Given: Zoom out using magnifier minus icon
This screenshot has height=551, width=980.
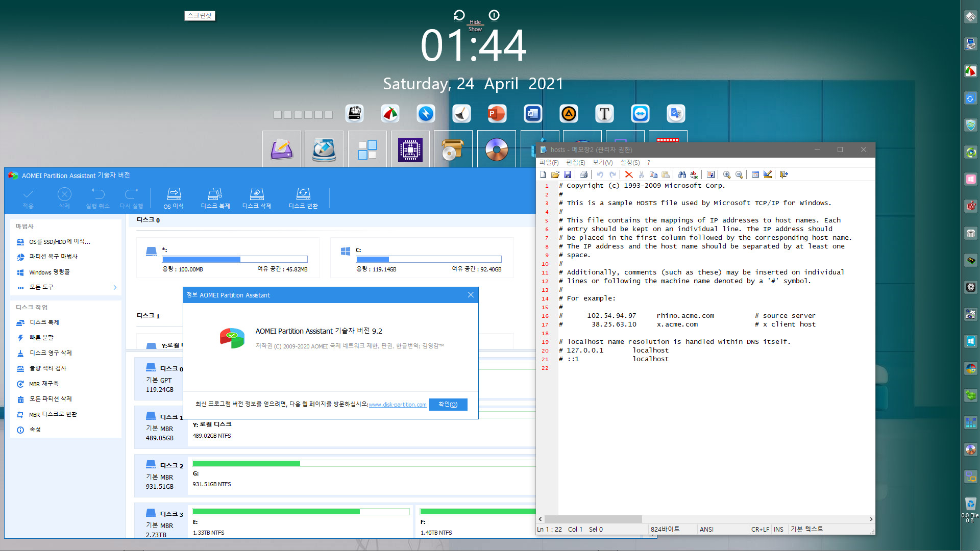Looking at the screenshot, I should pos(739,174).
